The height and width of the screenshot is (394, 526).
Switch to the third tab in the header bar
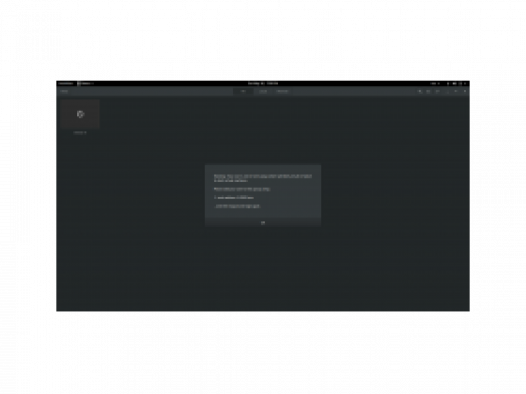point(282,91)
